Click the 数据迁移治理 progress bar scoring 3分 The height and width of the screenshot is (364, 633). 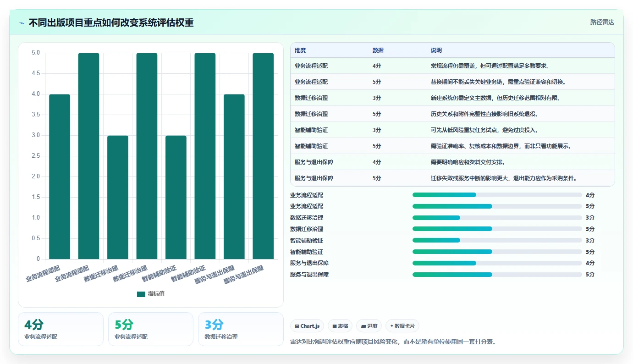pyautogui.click(x=497, y=218)
